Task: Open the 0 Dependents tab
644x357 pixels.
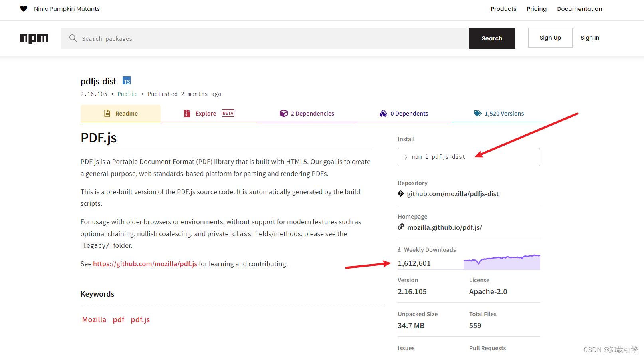Action: 404,114
